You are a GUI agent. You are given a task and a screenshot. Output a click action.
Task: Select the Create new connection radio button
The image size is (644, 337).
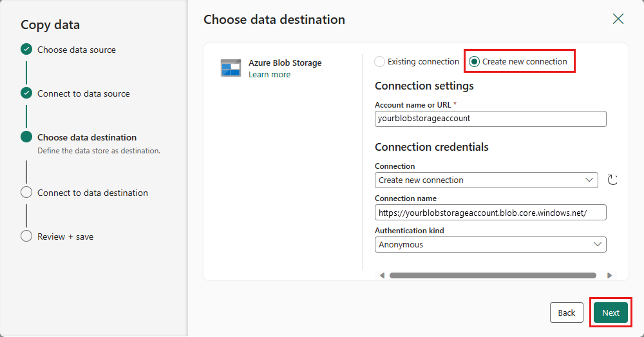click(x=474, y=62)
